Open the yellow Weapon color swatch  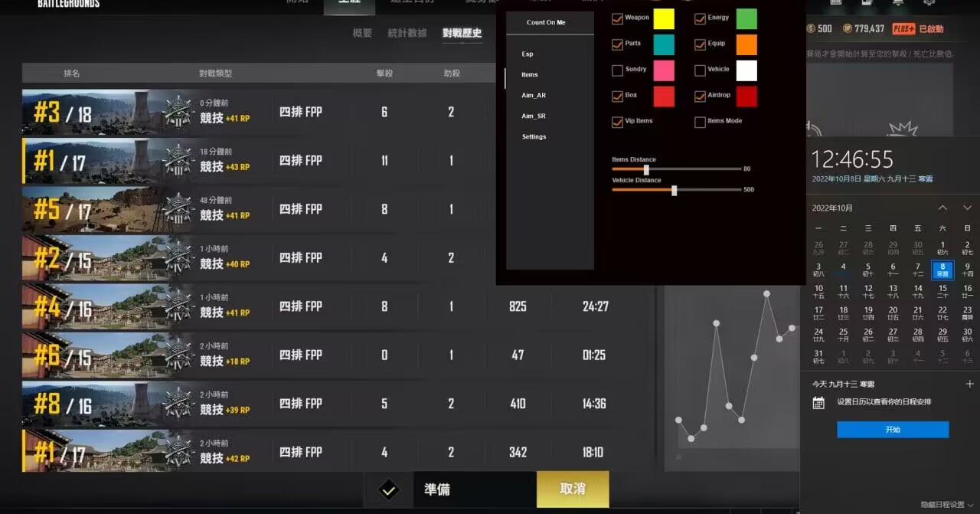click(664, 19)
